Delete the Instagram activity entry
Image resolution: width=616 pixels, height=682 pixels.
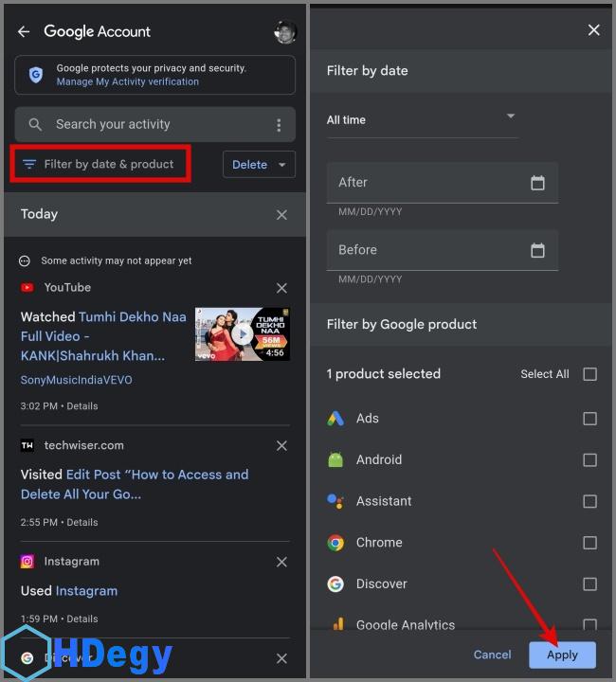[281, 563]
